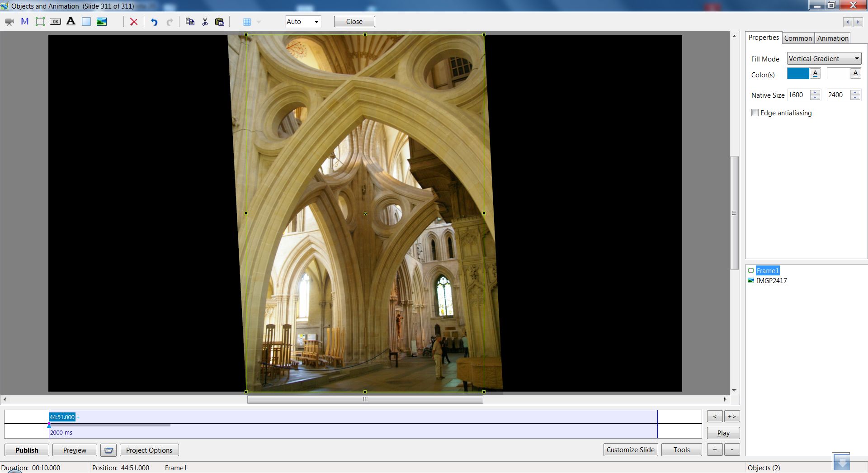
Task: Open the Tools menu button
Action: (x=682, y=449)
